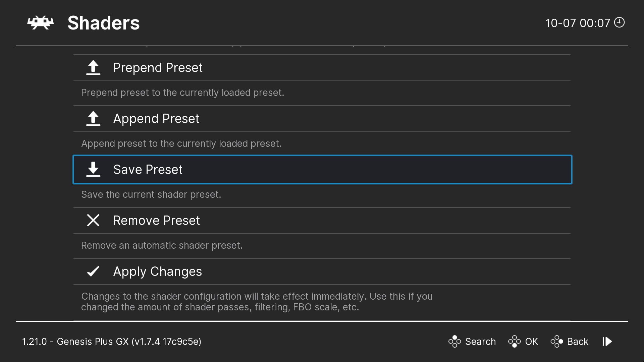Viewport: 644px width, 362px height.
Task: Click the Back label in the footer
Action: (578, 342)
